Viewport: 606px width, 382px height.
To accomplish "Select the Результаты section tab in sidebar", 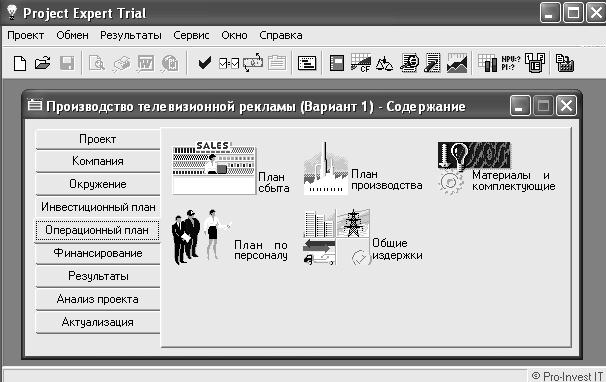I will [x=97, y=276].
